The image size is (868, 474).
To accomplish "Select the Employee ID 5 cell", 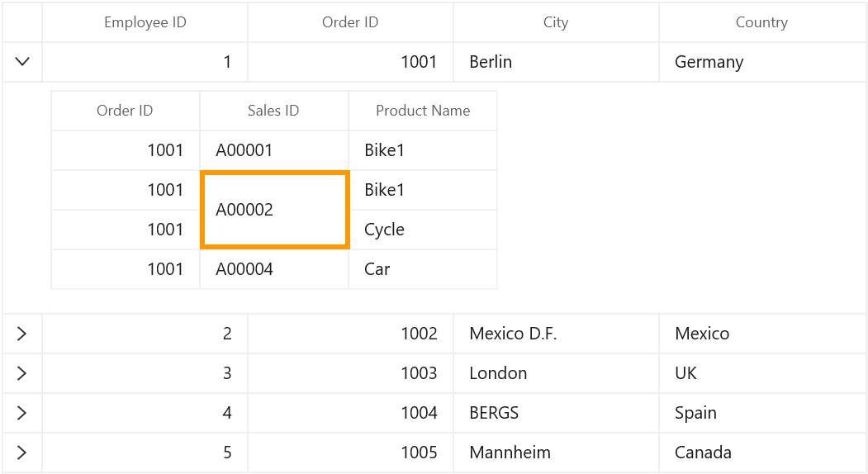I will tap(145, 453).
